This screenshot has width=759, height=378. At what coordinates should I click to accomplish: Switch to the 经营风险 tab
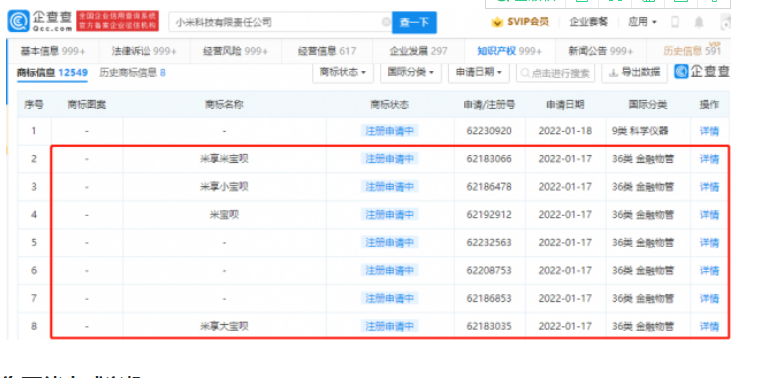click(235, 51)
